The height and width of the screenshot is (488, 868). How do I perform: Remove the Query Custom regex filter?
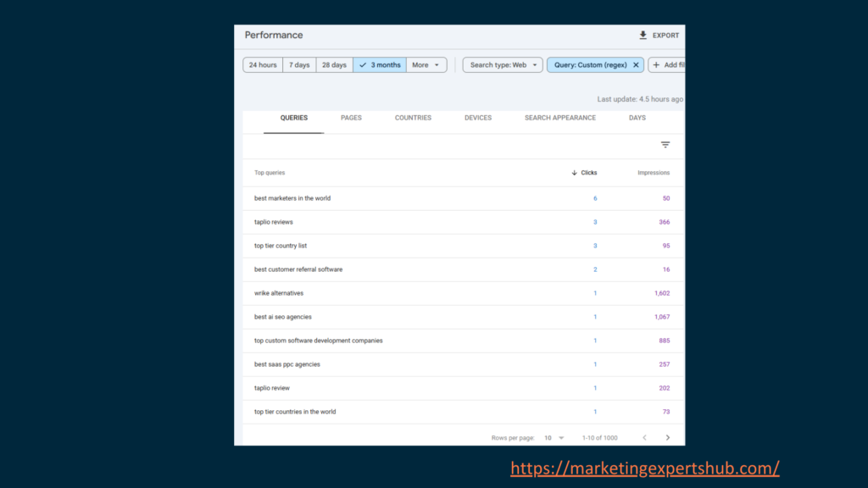click(x=636, y=64)
